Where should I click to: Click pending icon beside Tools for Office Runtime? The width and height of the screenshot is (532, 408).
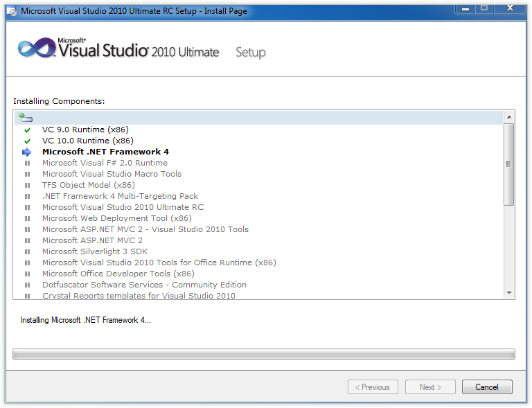[x=27, y=263]
